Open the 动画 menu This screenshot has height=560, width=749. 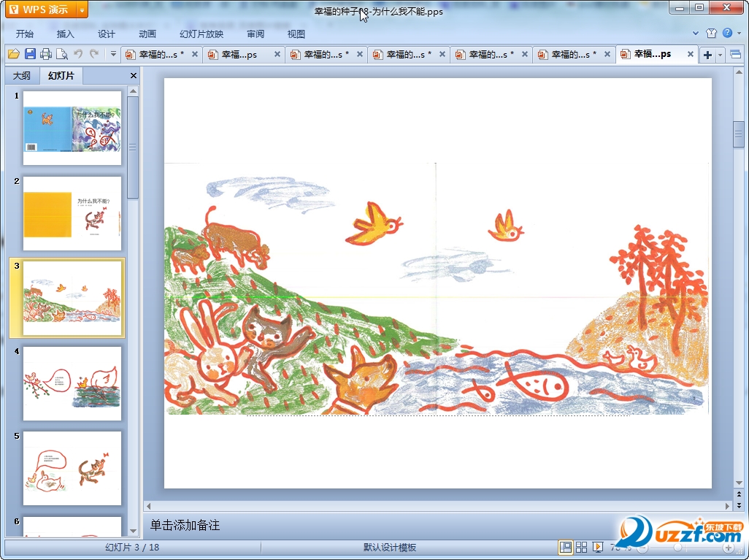pos(147,34)
